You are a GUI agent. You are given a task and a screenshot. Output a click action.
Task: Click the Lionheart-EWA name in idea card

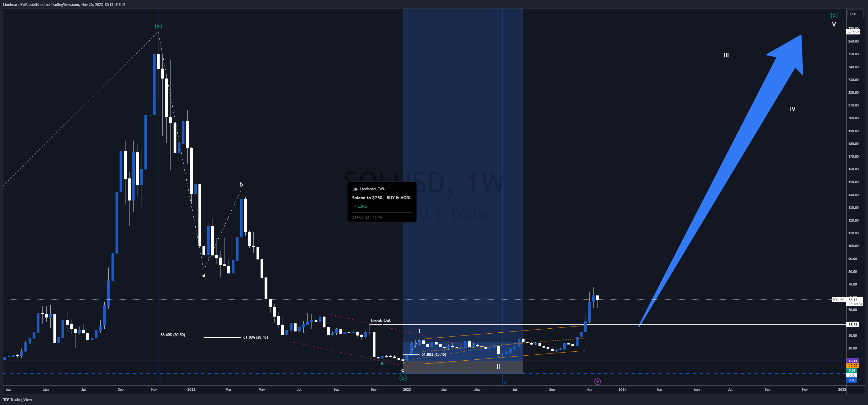(372, 189)
